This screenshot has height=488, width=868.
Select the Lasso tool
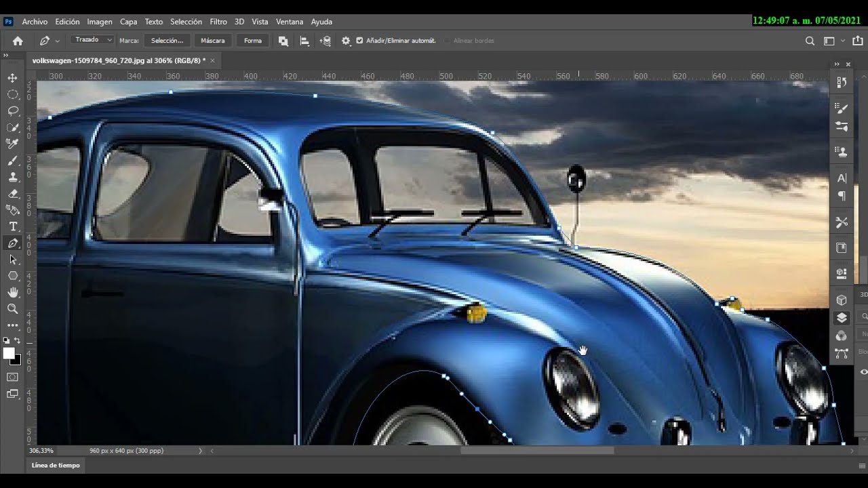click(x=13, y=110)
